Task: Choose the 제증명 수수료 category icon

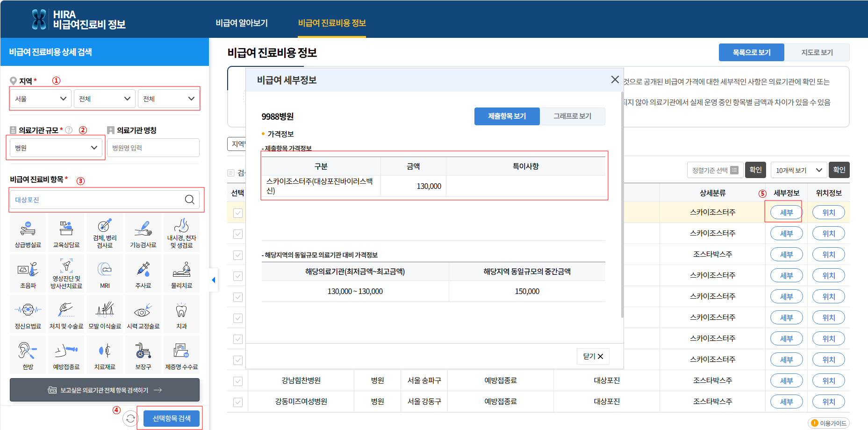Action: [x=182, y=356]
